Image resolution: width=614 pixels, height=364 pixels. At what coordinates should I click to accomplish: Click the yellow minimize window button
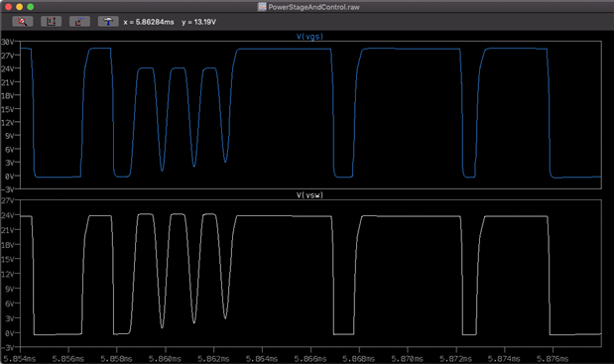click(20, 7)
